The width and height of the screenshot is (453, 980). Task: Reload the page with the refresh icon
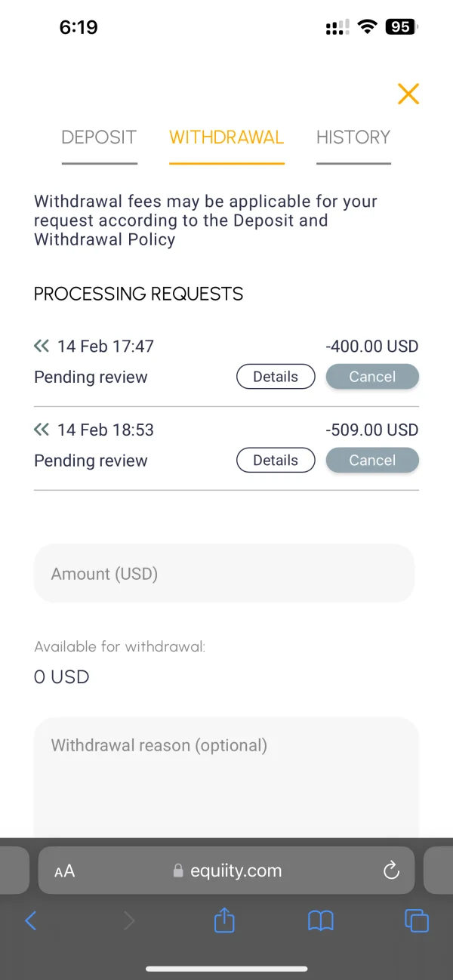point(391,871)
